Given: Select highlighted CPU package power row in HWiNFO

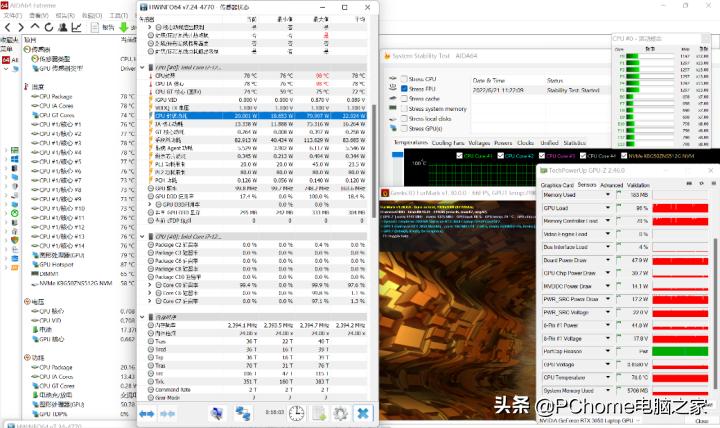Looking at the screenshot, I should pyautogui.click(x=258, y=116).
